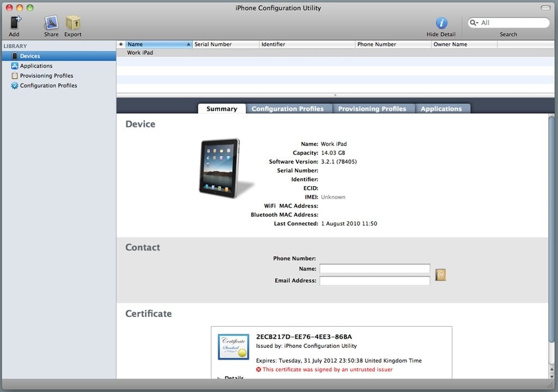Sort by the Serial Number column header
558x392 pixels.
(226, 44)
